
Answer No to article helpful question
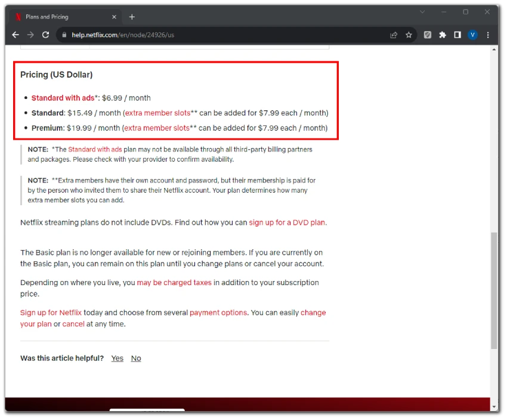pyautogui.click(x=136, y=358)
